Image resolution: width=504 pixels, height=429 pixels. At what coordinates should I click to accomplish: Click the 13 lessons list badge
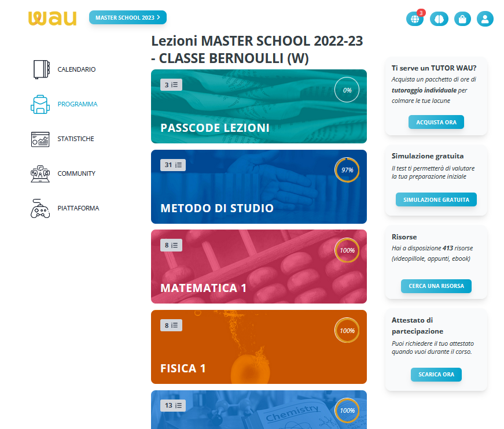point(173,405)
